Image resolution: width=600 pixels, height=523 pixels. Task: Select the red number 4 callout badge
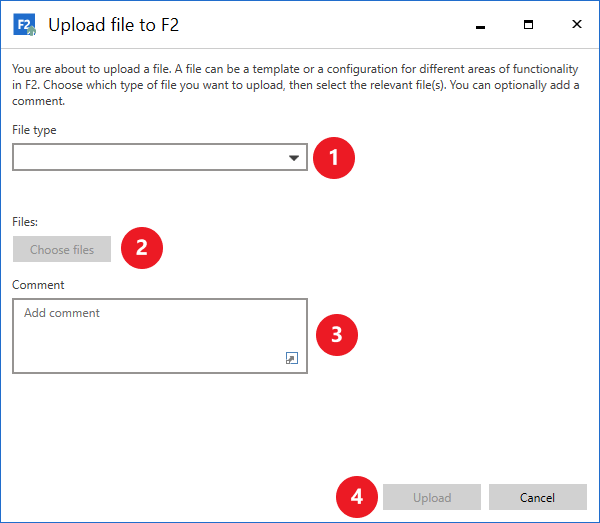356,497
